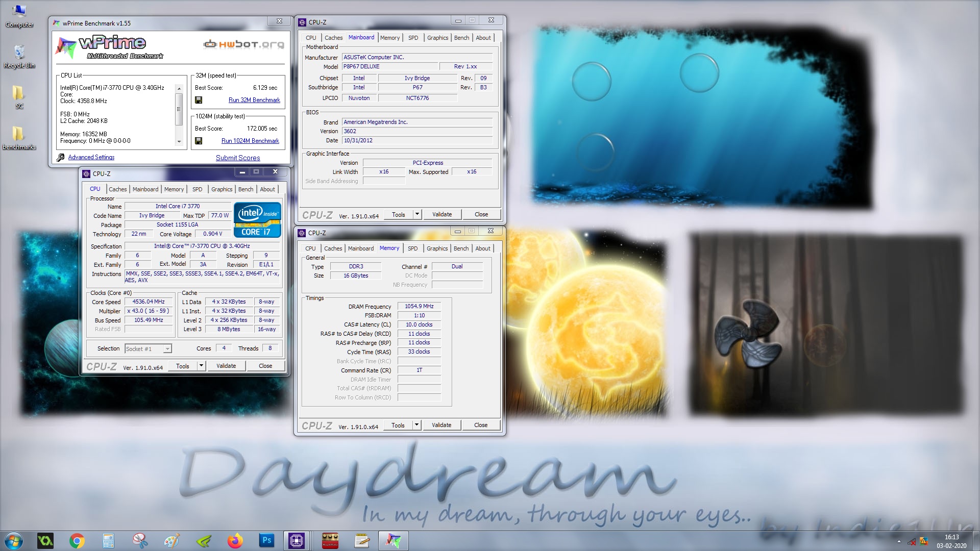Open the Snipping Tool taskbar icon
This screenshot has height=551, width=980.
coord(140,541)
